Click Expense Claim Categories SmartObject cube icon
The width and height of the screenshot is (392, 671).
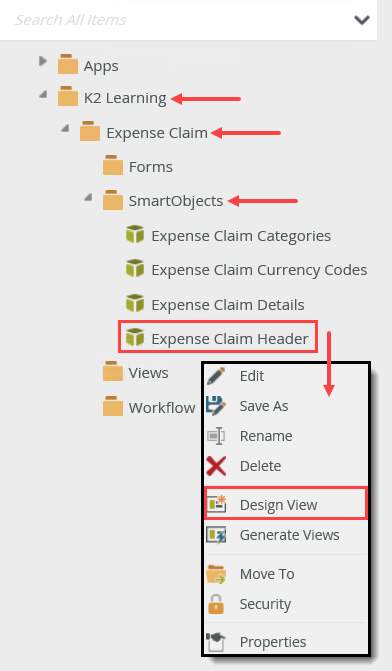[x=135, y=235]
